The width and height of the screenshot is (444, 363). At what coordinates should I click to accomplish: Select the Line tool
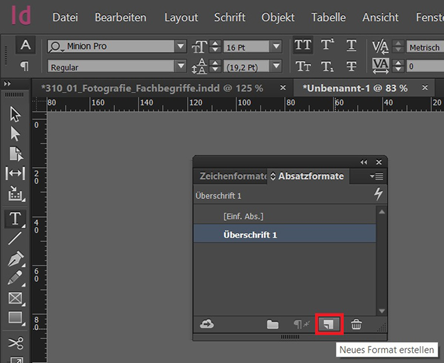(15, 239)
